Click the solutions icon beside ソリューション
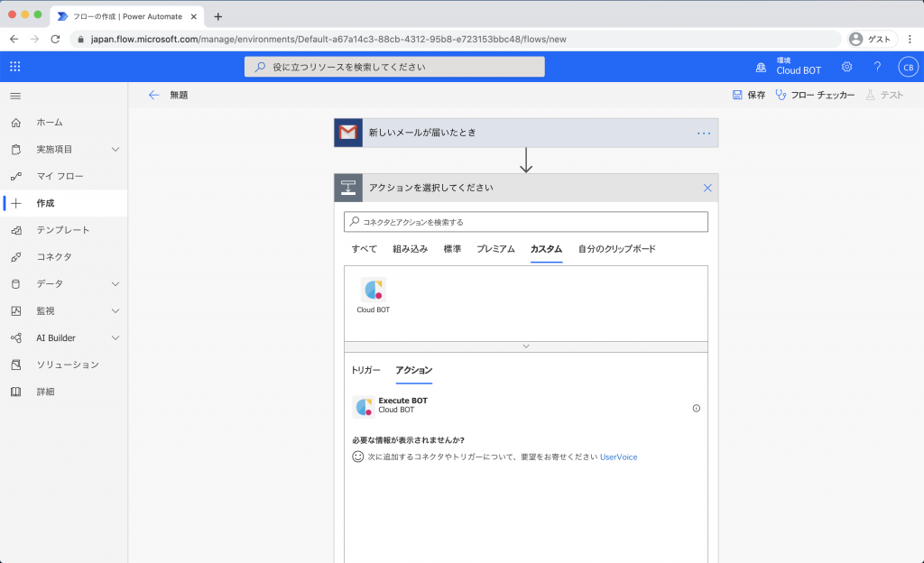This screenshot has height=563, width=924. pyautogui.click(x=16, y=365)
